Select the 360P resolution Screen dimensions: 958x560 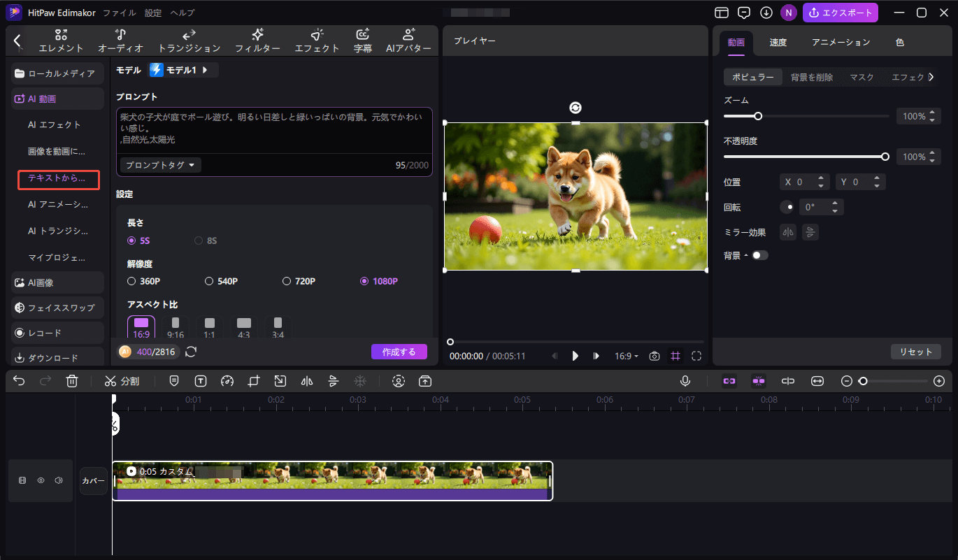click(144, 281)
